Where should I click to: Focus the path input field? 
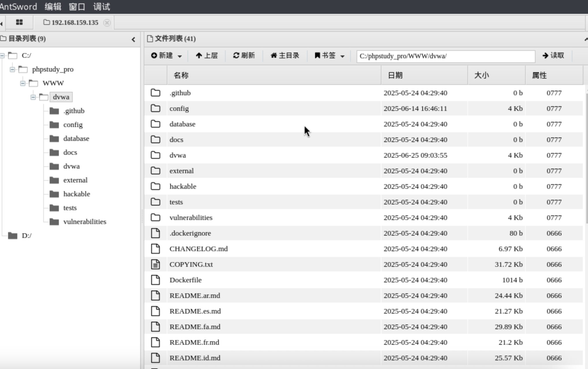click(x=446, y=56)
